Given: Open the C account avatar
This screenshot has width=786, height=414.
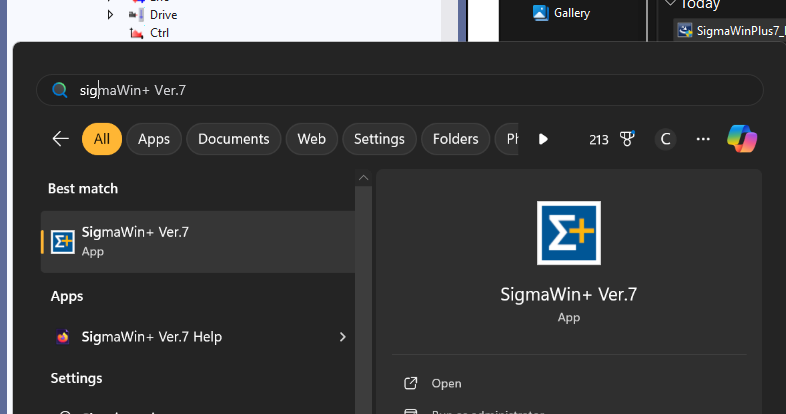Looking at the screenshot, I should [x=665, y=139].
